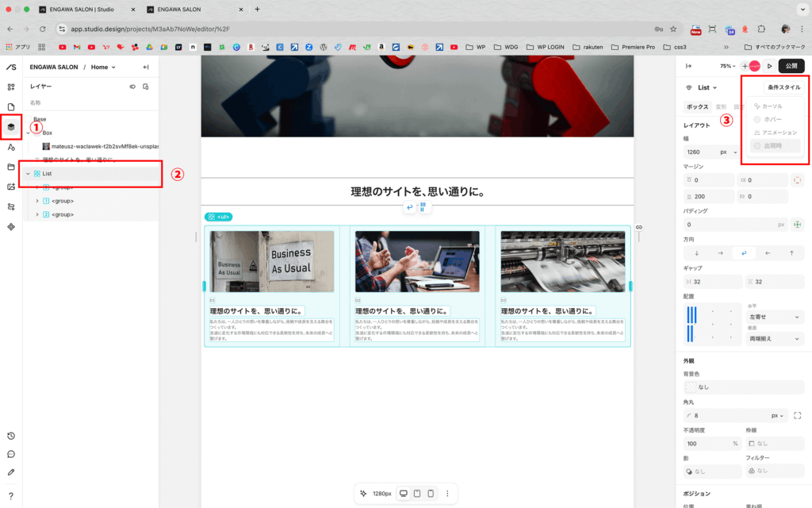Open the 75% zoom level dropdown
Viewport: 812px width, 508px height.
(726, 66)
